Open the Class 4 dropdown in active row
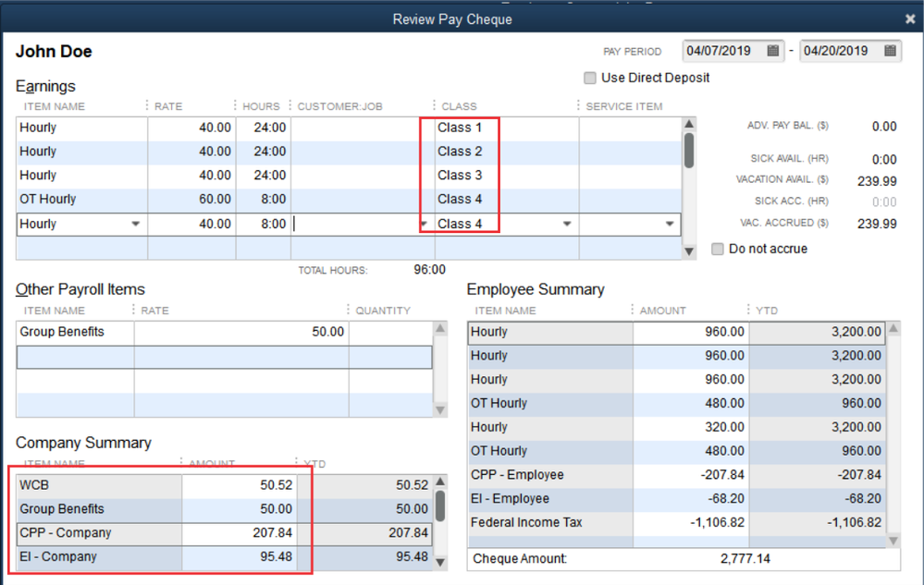924x585 pixels. point(566,225)
